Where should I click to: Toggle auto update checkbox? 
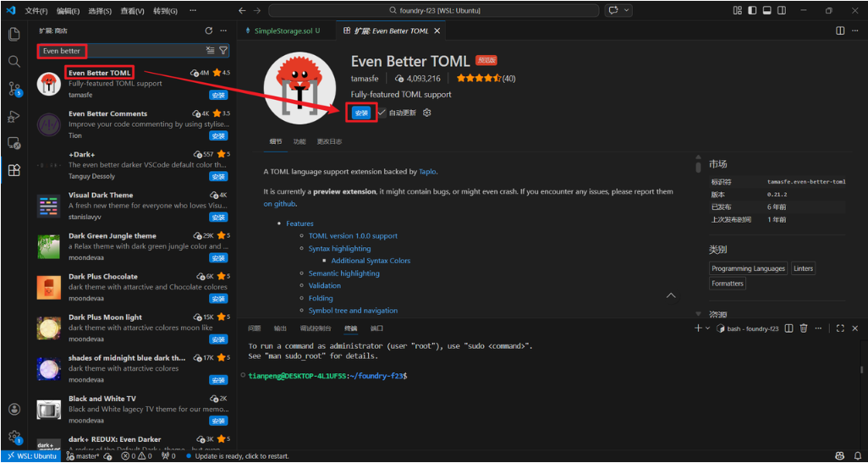pos(382,113)
